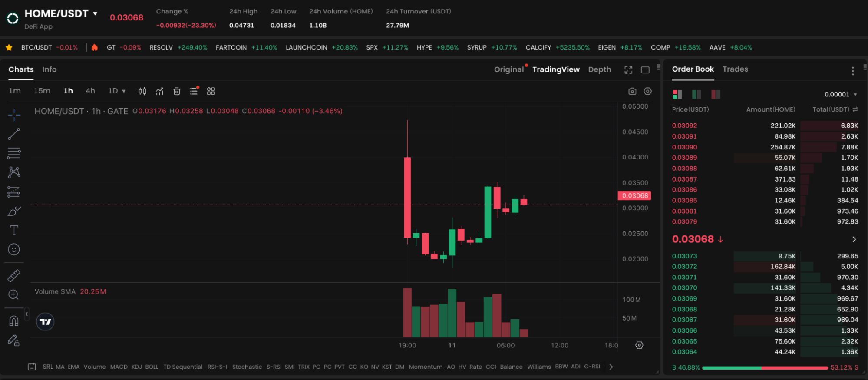Open the Fibonacci retracement tool
Screen dimensions: 868x380
14,192
